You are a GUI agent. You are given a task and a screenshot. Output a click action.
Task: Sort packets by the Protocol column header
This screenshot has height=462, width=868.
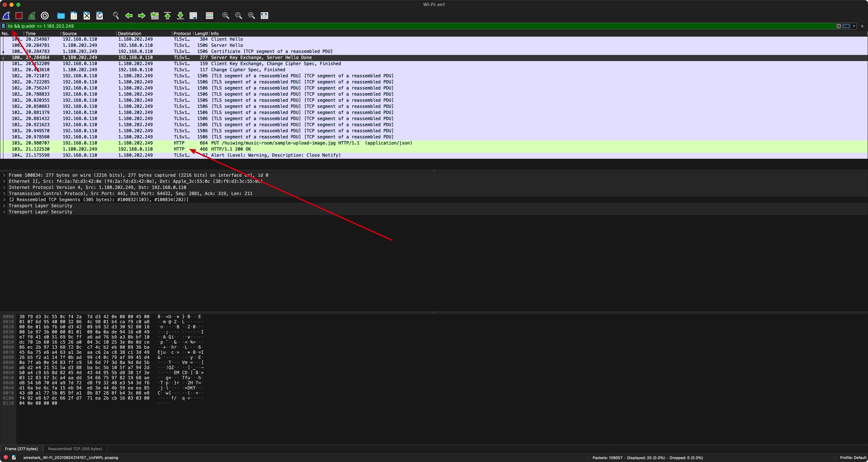(182, 33)
